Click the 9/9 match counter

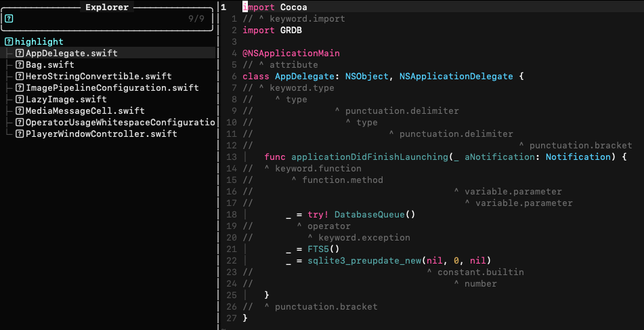(x=196, y=19)
